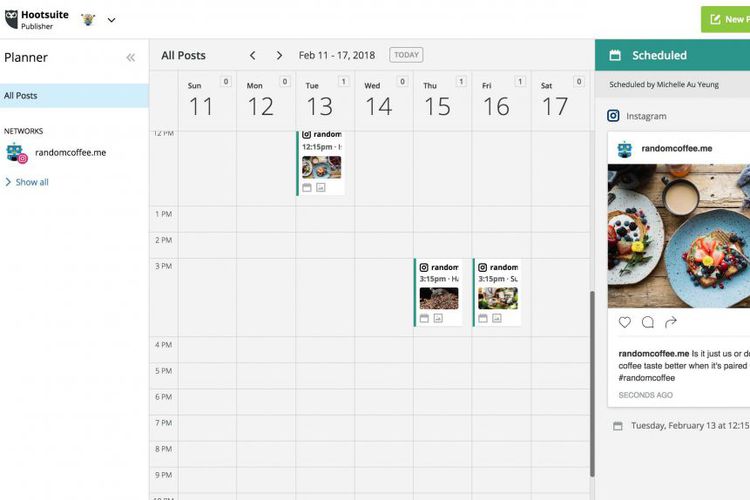Open Friday 3:15pm scheduled post thumbnail
Screen dimensions: 750x500
pyautogui.click(x=498, y=299)
